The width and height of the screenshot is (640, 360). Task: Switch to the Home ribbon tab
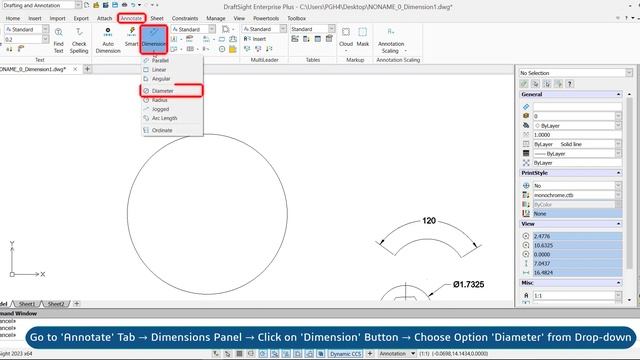tap(13, 18)
